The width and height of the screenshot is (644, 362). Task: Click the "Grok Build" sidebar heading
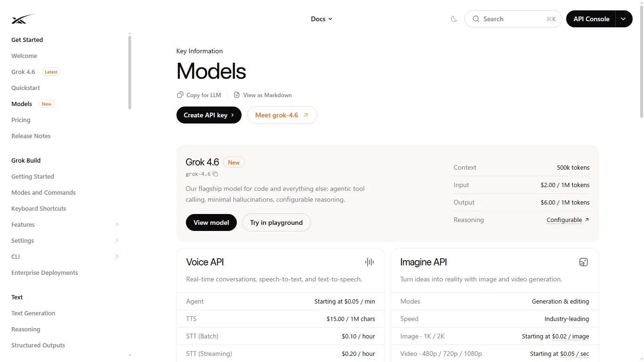[26, 160]
